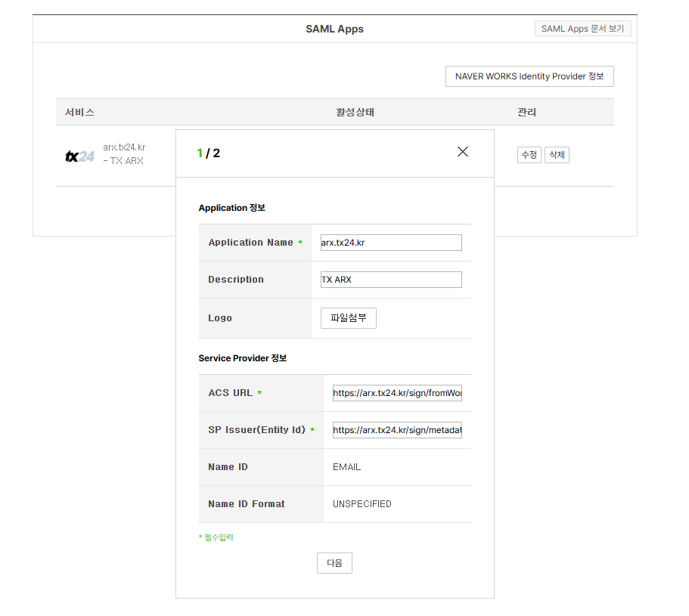Click the 1 / 2 step indicator
Image resolution: width=689 pixels, height=616 pixels.
209,153
